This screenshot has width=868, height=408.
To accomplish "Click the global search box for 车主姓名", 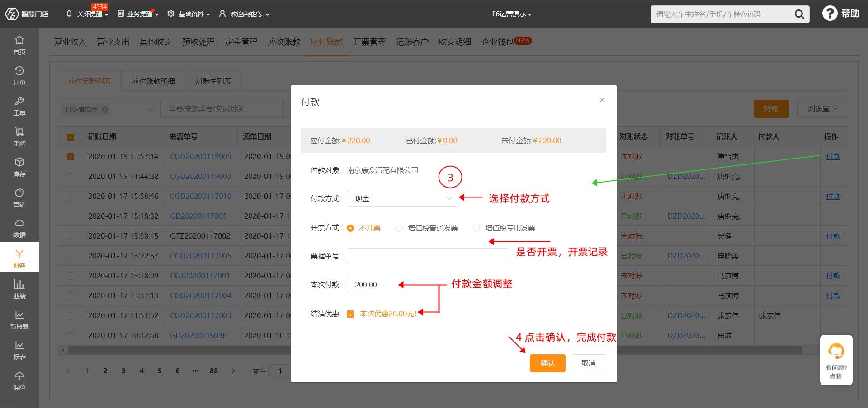I will [x=722, y=14].
